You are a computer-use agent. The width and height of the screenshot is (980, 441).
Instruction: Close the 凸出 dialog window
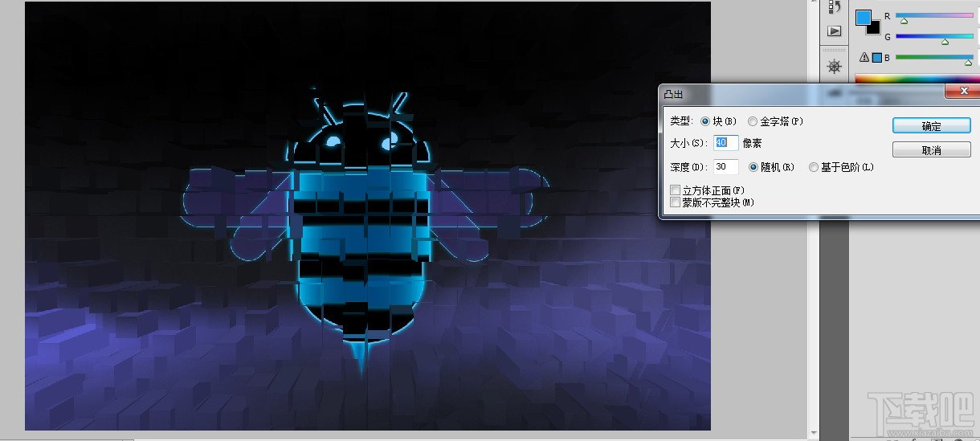pos(962,92)
